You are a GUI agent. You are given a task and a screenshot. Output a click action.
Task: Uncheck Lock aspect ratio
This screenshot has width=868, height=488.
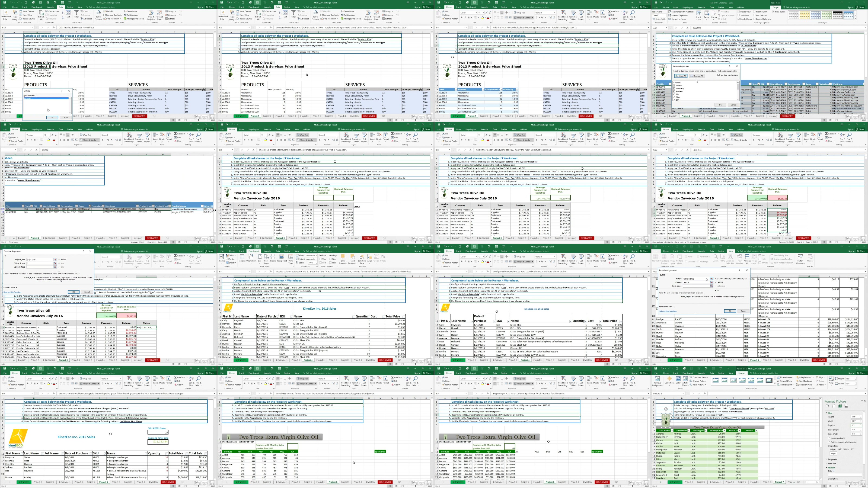829,438
